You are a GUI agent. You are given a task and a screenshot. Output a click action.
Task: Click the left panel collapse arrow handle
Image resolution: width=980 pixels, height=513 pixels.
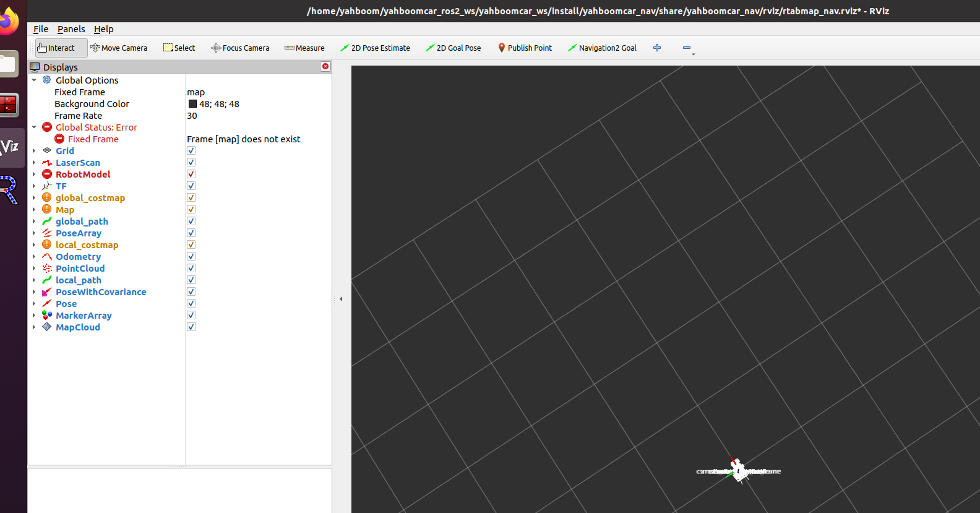click(341, 299)
